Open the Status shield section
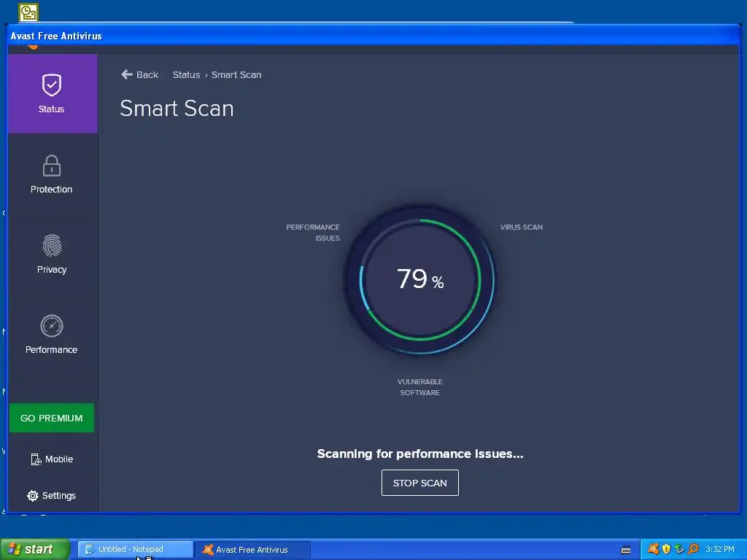This screenshot has width=747, height=560. click(52, 94)
